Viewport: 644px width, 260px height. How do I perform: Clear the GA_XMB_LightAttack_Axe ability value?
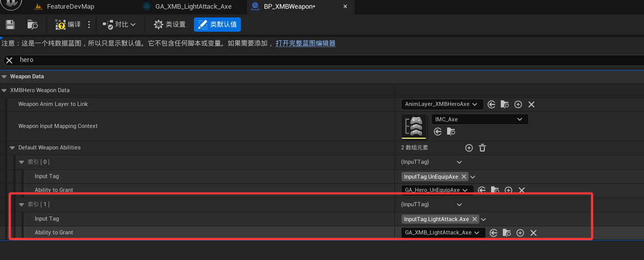click(x=534, y=233)
